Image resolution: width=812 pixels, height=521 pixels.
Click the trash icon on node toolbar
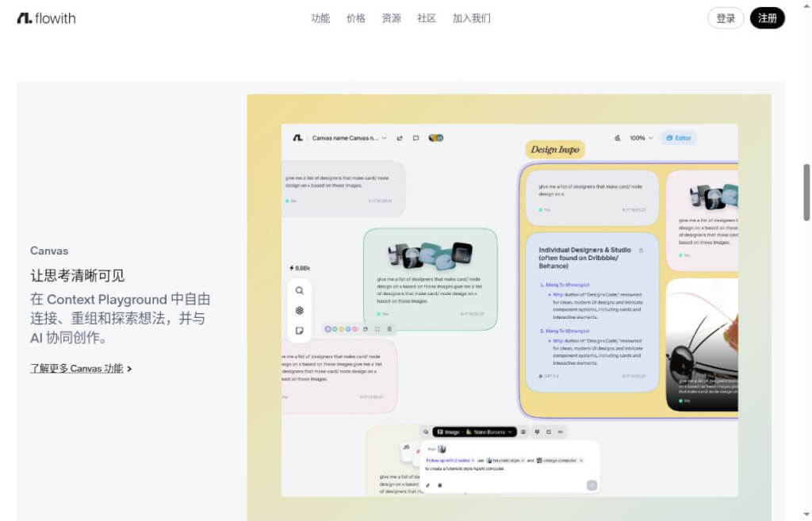coord(389,329)
